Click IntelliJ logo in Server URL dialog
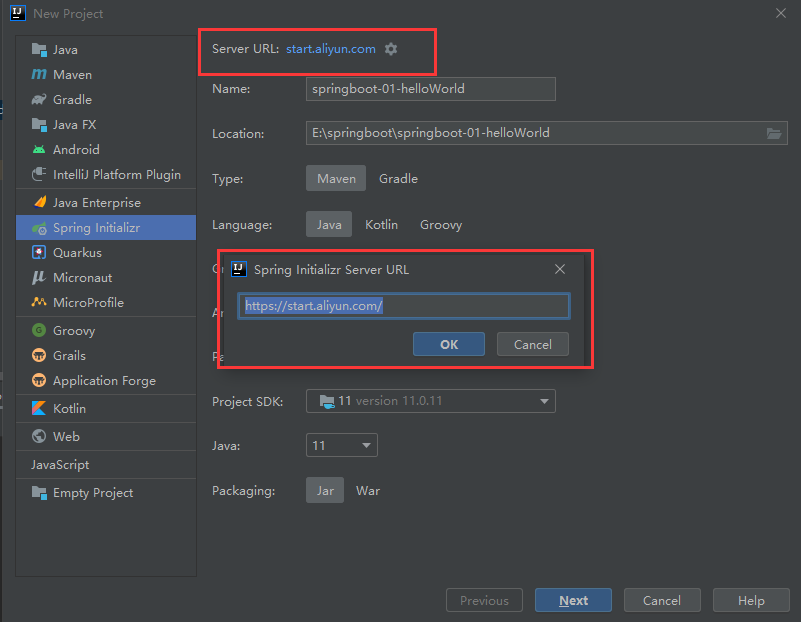 click(x=239, y=269)
